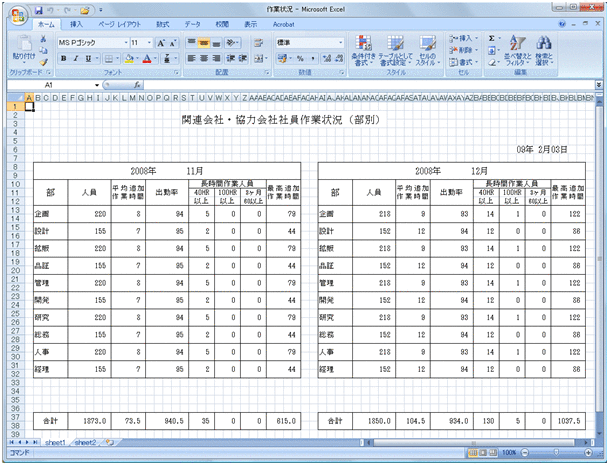Merge and center cells icon
The width and height of the screenshot is (611, 467).
pos(258,58)
